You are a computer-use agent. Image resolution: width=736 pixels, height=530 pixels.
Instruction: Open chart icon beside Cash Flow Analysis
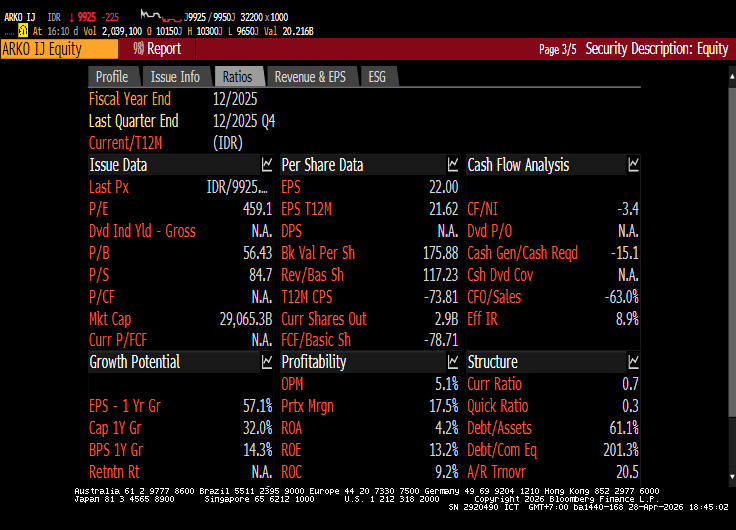click(633, 165)
